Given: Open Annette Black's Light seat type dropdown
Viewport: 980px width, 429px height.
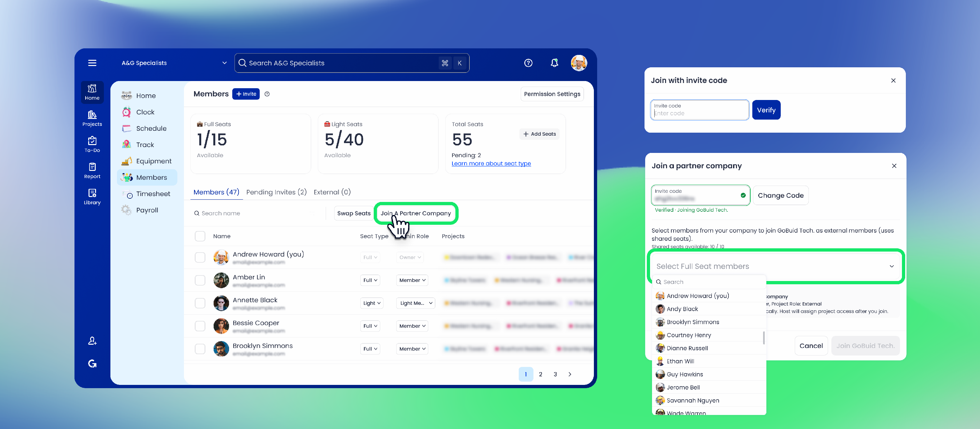Looking at the screenshot, I should [371, 303].
